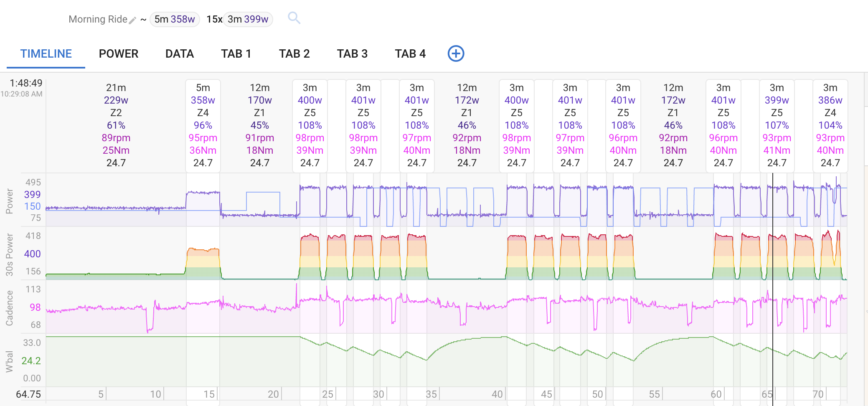Select the 3m 399w Z5 interval card
Image resolution: width=868 pixels, height=406 pixels.
point(777,125)
